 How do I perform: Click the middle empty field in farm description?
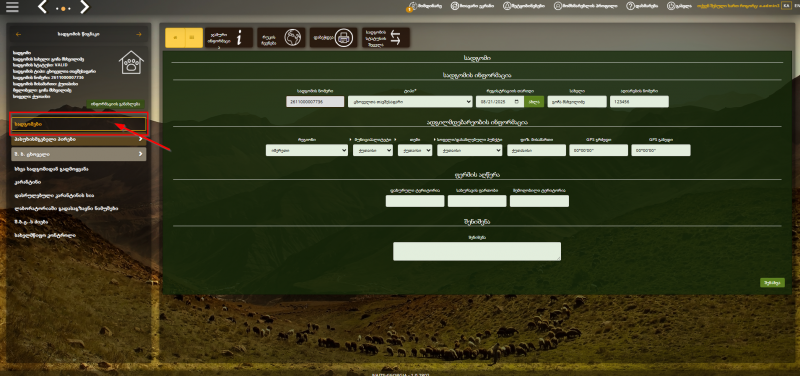pos(477,201)
